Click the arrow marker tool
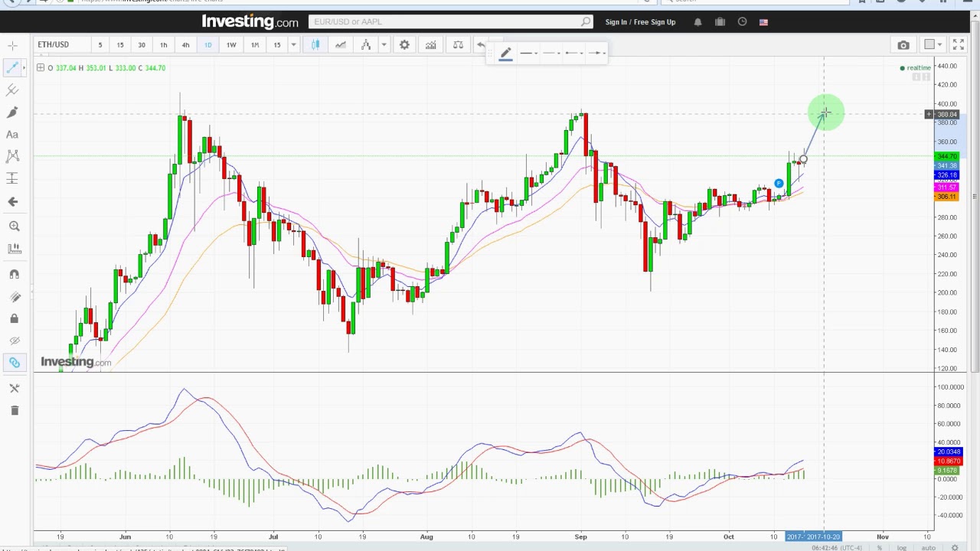 click(x=12, y=201)
